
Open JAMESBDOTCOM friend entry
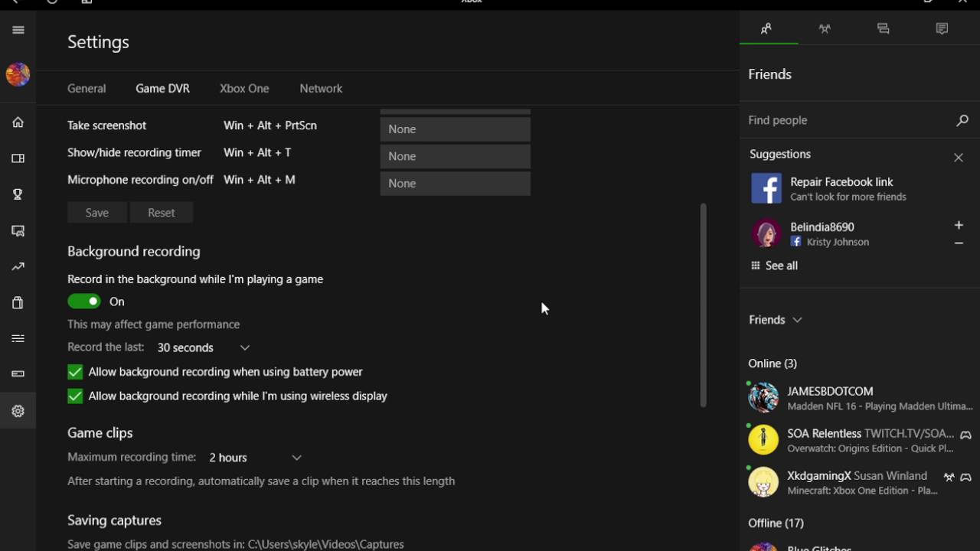(860, 398)
